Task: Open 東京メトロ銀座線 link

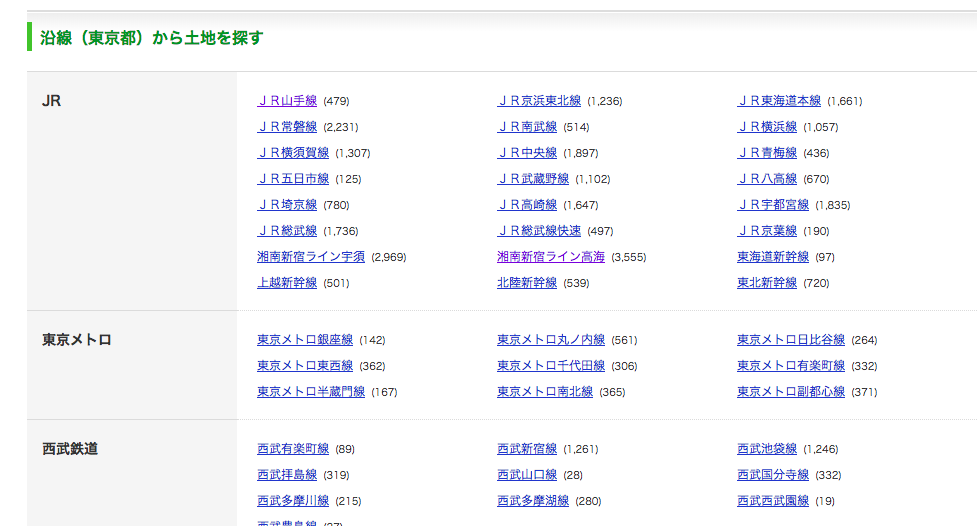Action: click(x=305, y=340)
